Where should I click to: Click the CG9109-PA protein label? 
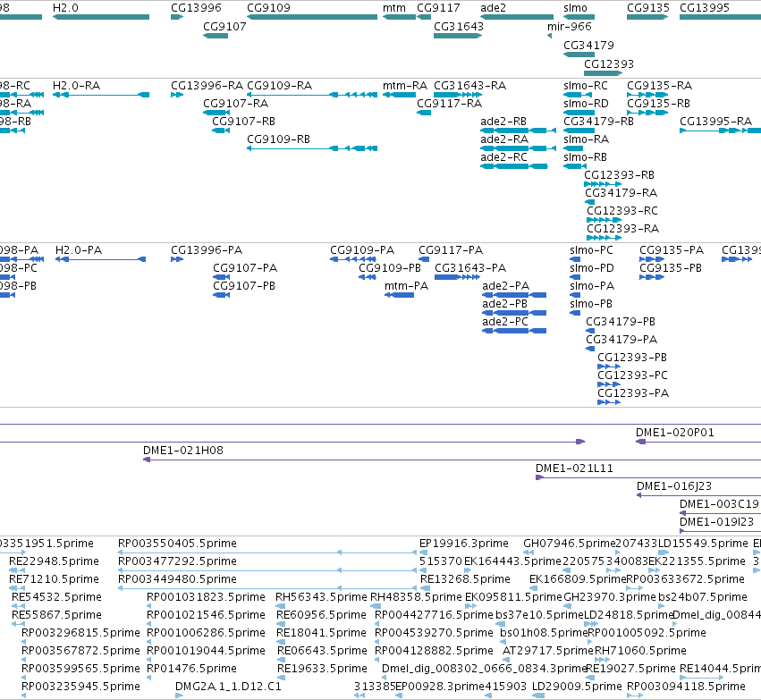pyautogui.click(x=362, y=250)
